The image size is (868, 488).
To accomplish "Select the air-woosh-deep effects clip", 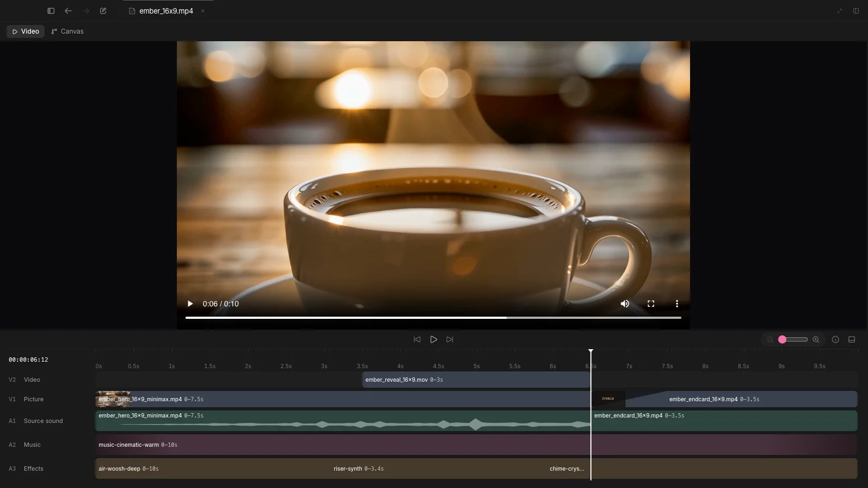I will (x=213, y=468).
